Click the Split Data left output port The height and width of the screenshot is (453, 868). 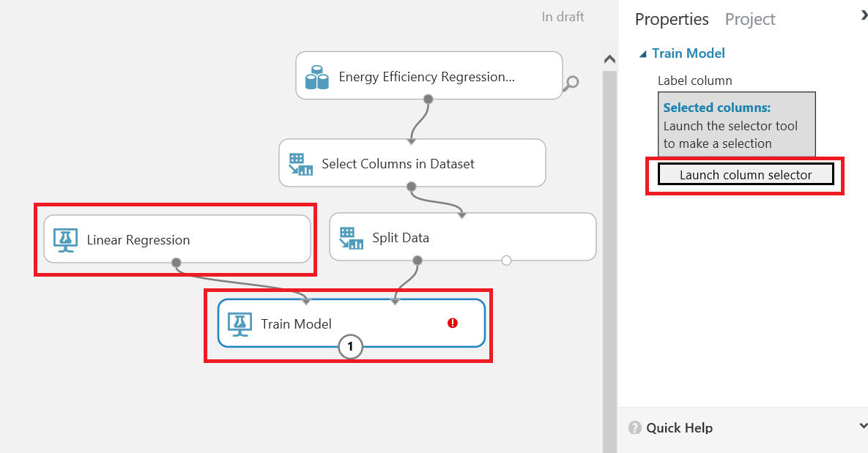[418, 261]
